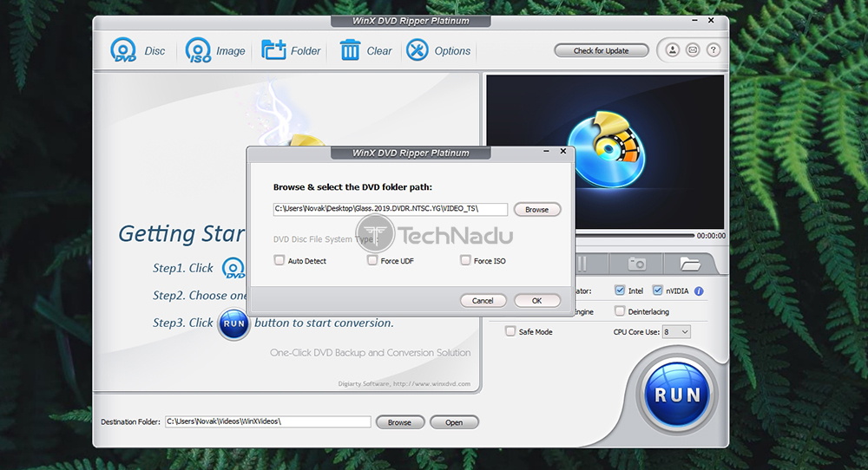Browse for the destination folder

399,422
